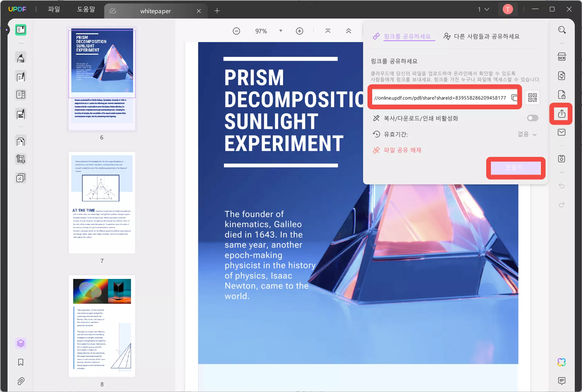Open the Convert PDF tool
582x392 pixels.
click(562, 76)
